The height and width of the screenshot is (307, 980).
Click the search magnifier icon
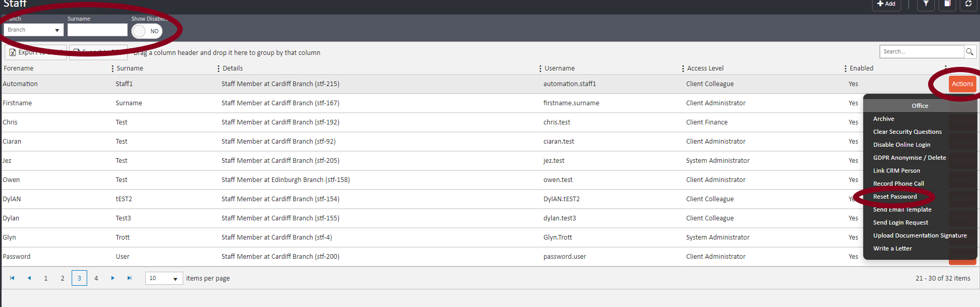click(969, 52)
